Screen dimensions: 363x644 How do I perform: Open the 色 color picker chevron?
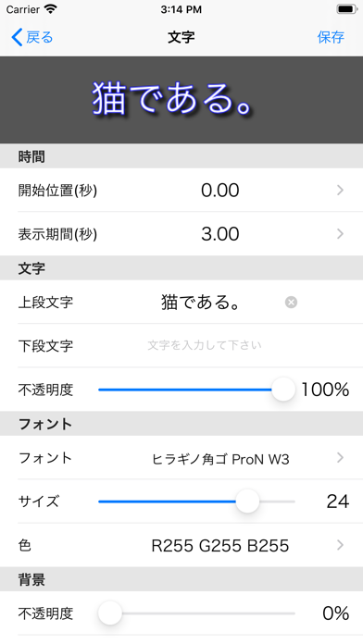click(x=340, y=545)
